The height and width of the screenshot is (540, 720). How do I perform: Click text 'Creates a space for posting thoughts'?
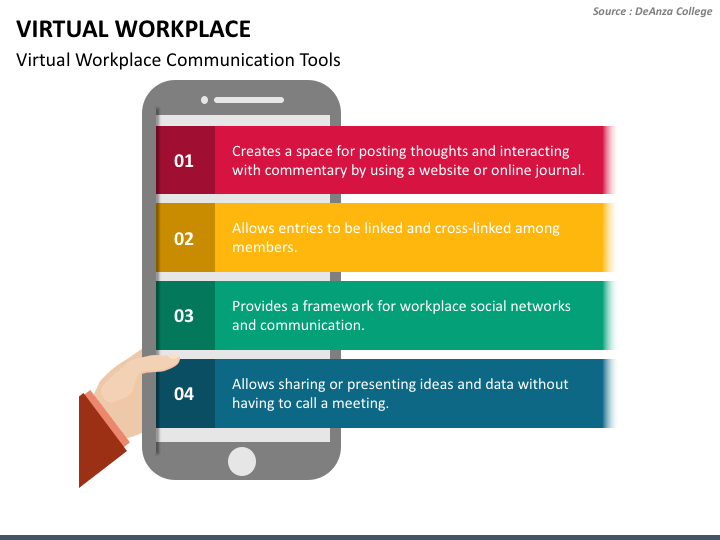tap(349, 151)
